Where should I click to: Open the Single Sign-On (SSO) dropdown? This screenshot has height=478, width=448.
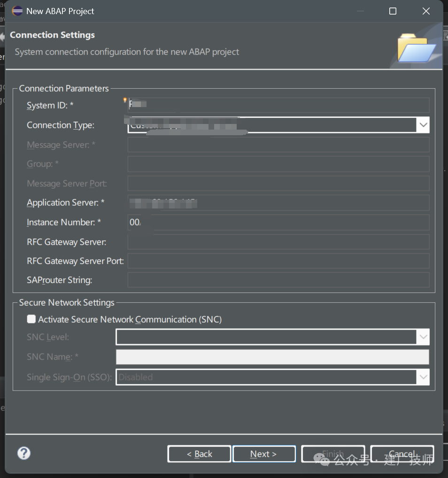(423, 377)
